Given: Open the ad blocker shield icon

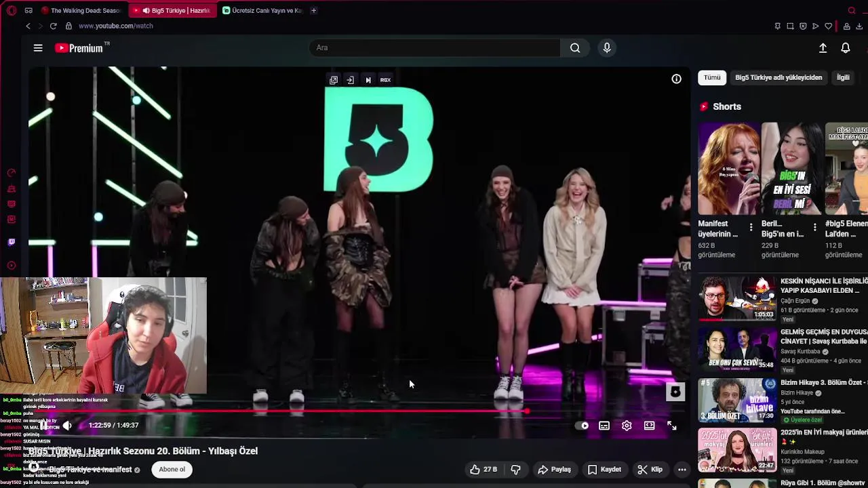Looking at the screenshot, I should [803, 26].
